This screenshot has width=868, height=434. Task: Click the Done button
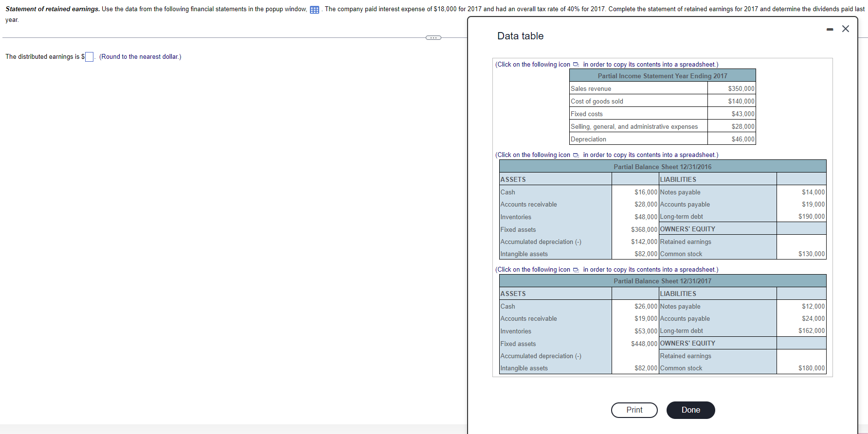coord(690,410)
